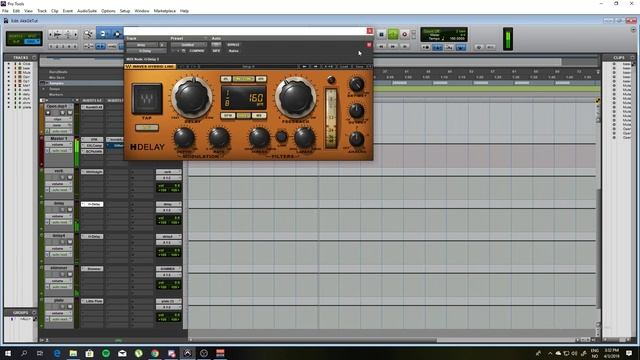The width and height of the screenshot is (640, 360).
Task: Click the red target button in the plugin header
Action: pos(369,45)
